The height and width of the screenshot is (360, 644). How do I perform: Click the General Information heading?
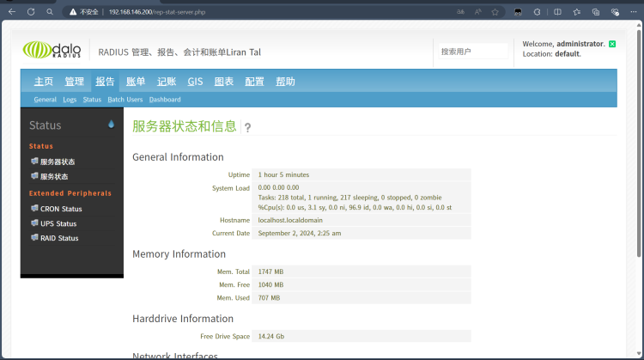coord(178,157)
